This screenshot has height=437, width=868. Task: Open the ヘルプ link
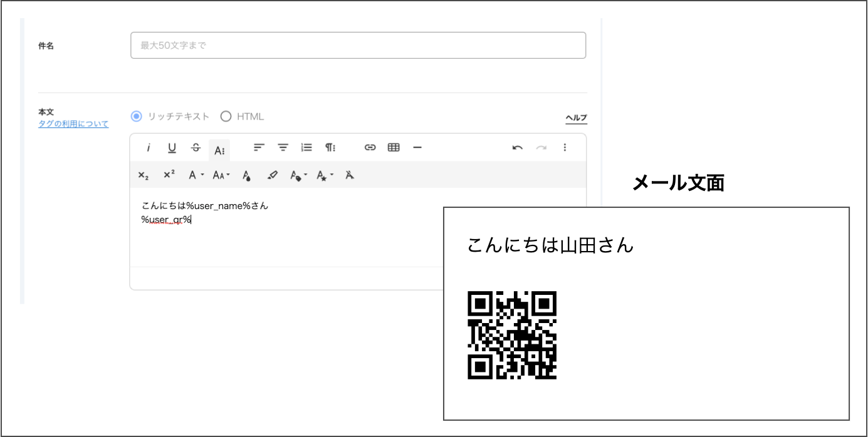pyautogui.click(x=576, y=118)
